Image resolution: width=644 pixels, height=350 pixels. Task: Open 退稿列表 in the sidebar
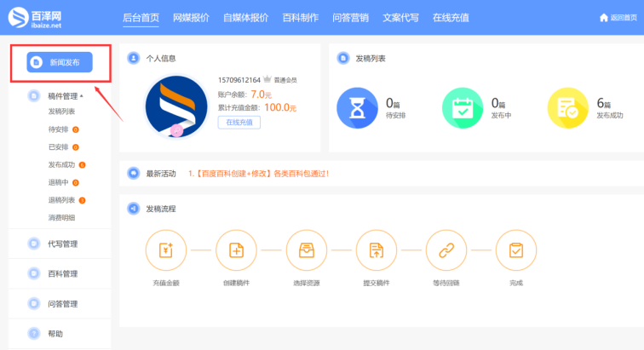click(x=62, y=200)
